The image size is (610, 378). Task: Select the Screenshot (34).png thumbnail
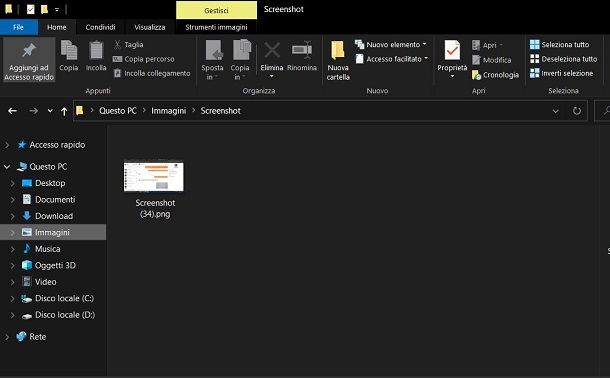point(154,177)
